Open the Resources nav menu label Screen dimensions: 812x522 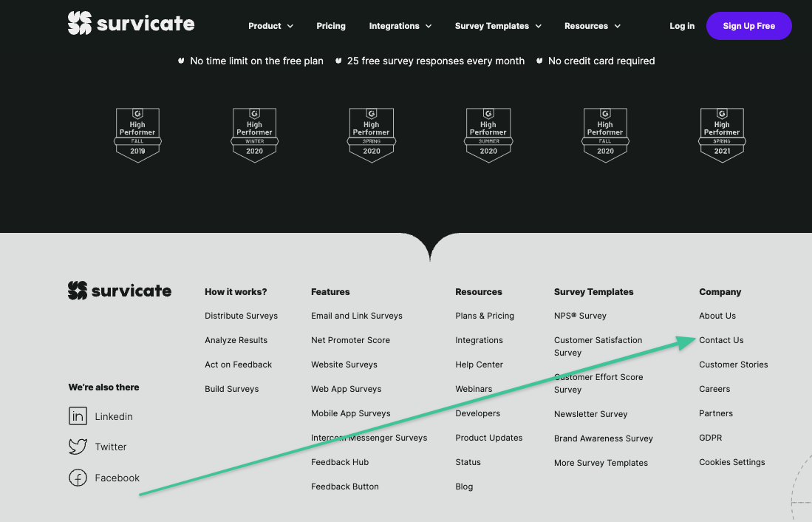pyautogui.click(x=586, y=26)
